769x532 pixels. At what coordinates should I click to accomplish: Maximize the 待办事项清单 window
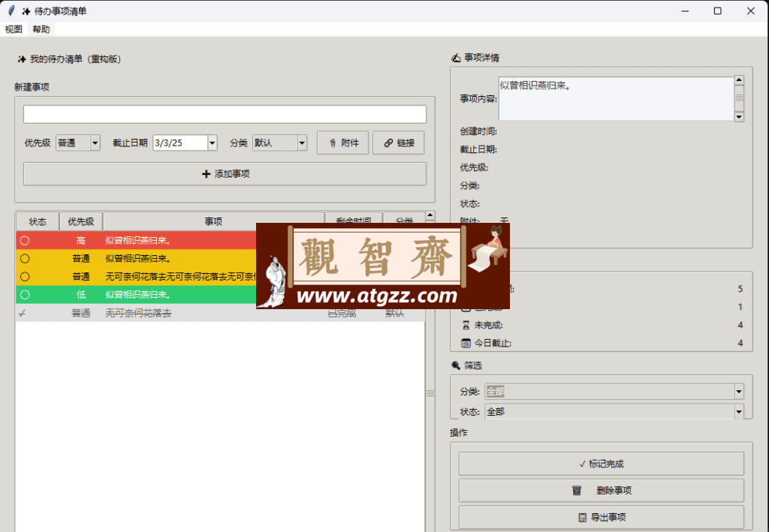[717, 11]
